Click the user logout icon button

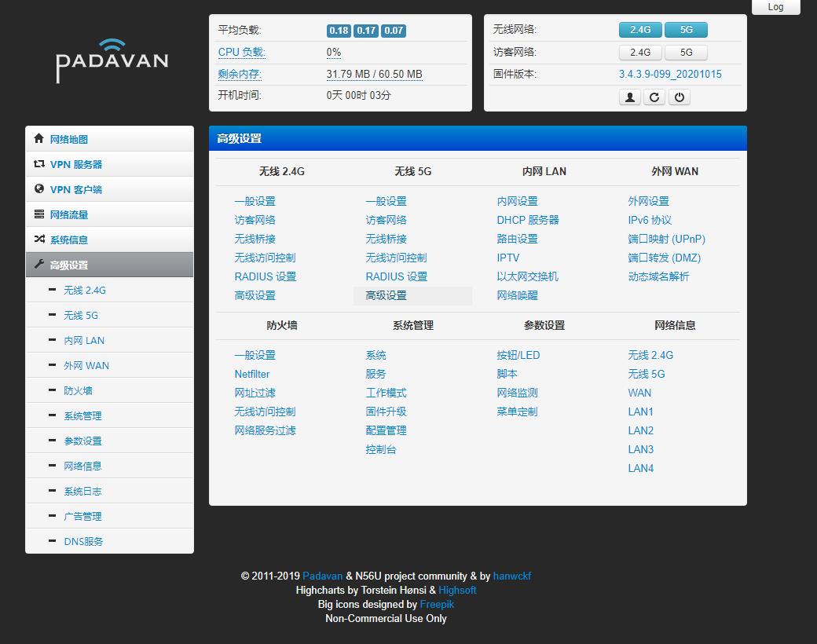click(x=630, y=97)
